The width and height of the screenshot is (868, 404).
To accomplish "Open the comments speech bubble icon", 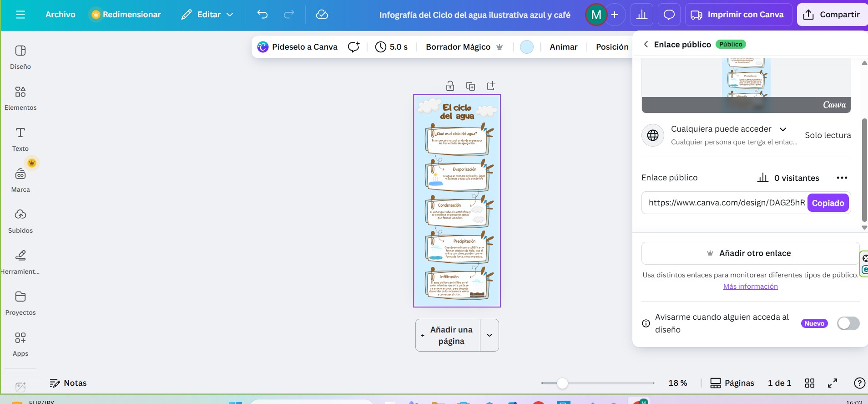I will pos(669,15).
